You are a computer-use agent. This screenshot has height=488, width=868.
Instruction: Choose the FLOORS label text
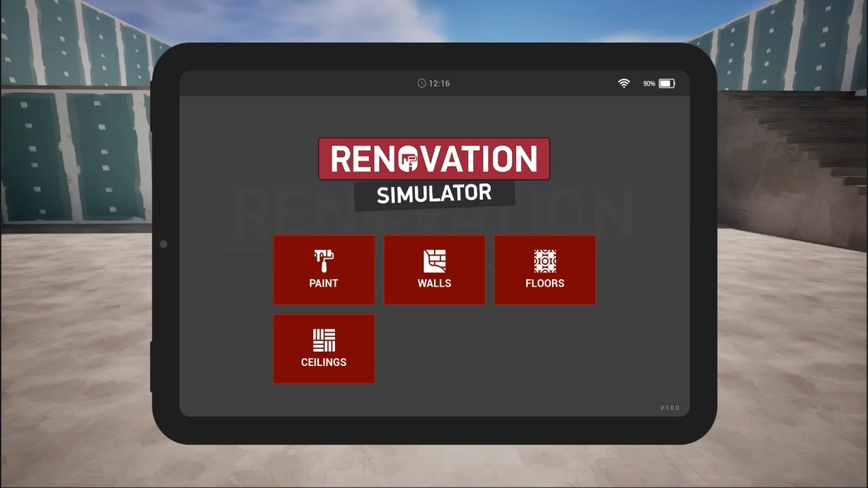[x=545, y=283]
